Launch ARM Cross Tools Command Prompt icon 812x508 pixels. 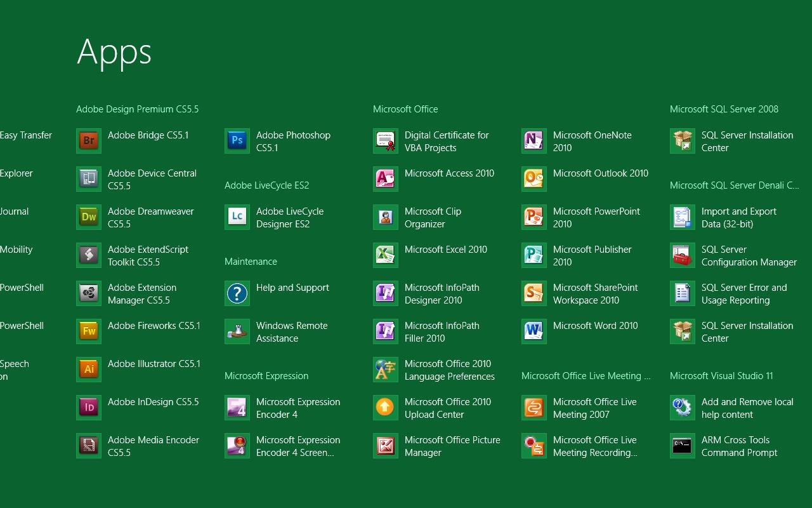click(x=683, y=446)
